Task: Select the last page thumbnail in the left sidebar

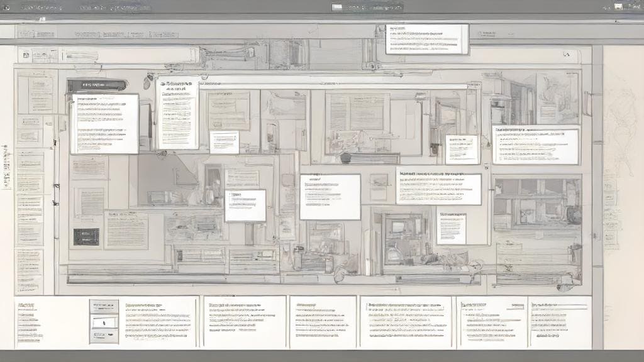Action: tap(30, 270)
